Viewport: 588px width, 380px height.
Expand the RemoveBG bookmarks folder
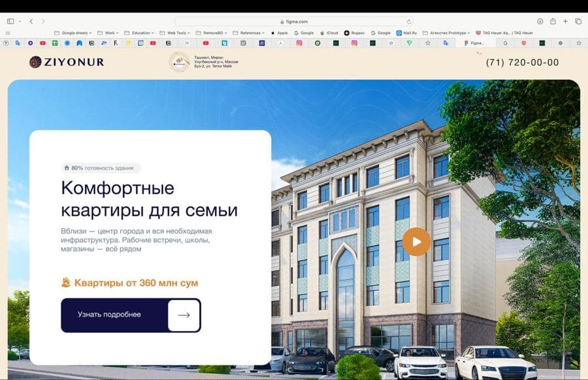pyautogui.click(x=212, y=33)
